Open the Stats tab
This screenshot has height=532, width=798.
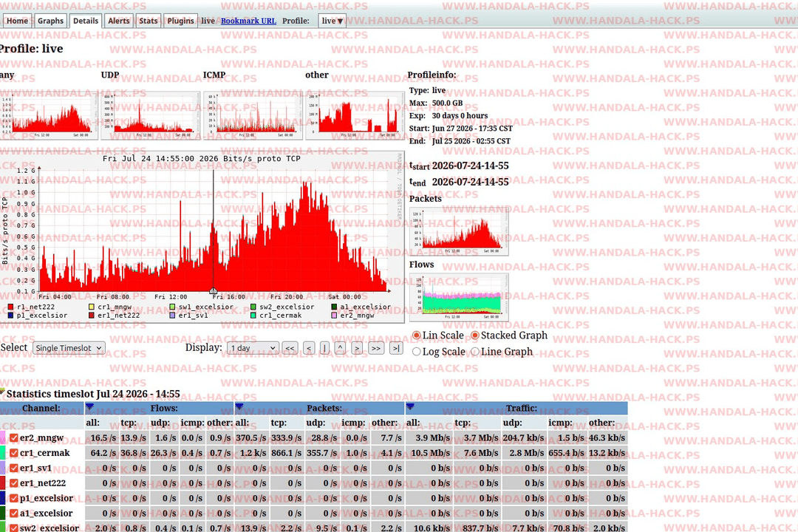pos(148,21)
